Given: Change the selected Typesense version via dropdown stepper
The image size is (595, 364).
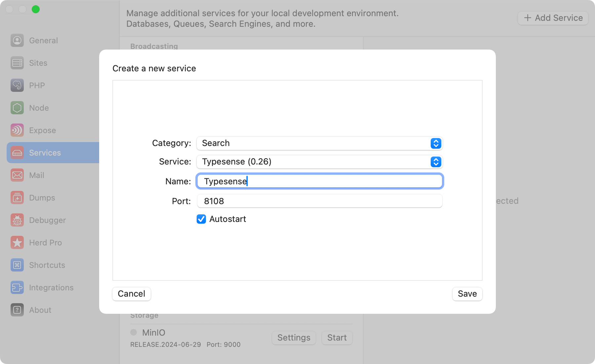Looking at the screenshot, I should (436, 162).
